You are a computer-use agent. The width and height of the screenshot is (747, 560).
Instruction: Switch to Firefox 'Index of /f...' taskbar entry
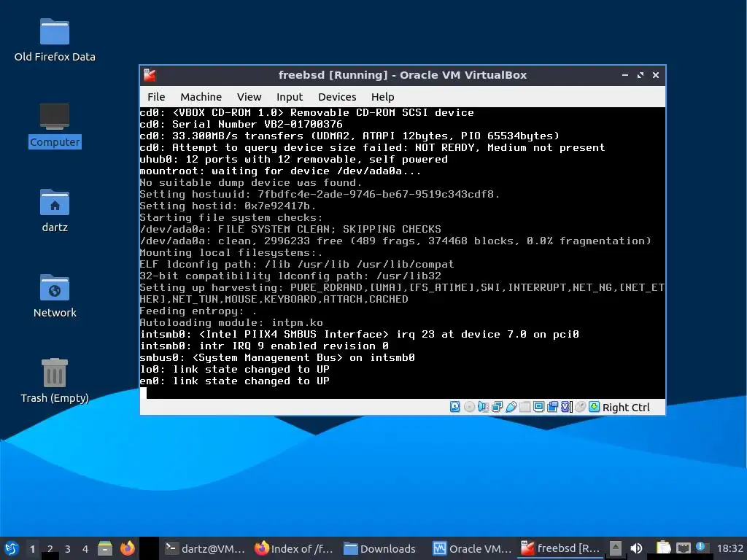[x=293, y=548]
